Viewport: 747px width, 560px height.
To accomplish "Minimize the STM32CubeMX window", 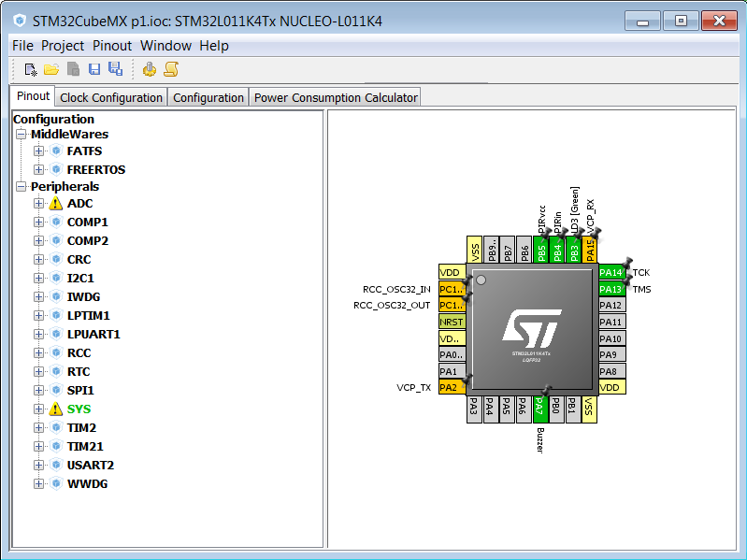I will click(x=642, y=21).
